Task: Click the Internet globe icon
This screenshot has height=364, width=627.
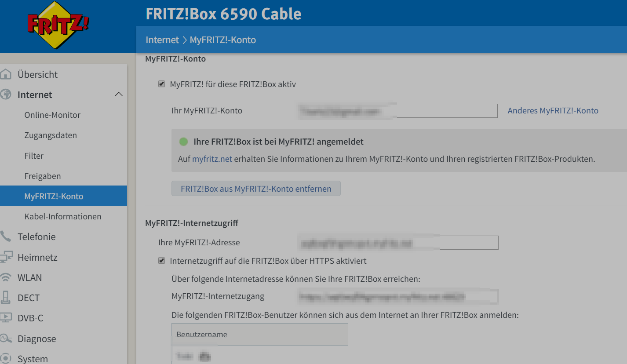Action: pos(6,95)
